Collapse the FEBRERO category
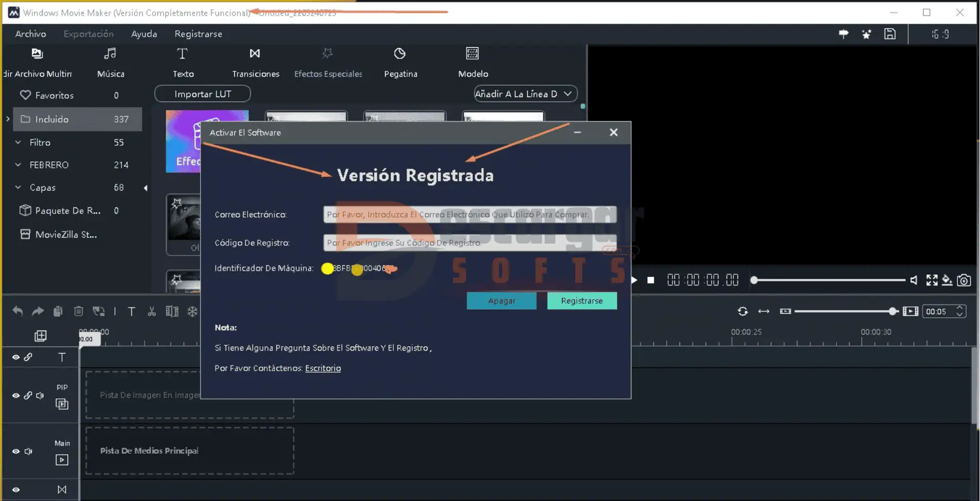The width and height of the screenshot is (980, 501). 18,165
